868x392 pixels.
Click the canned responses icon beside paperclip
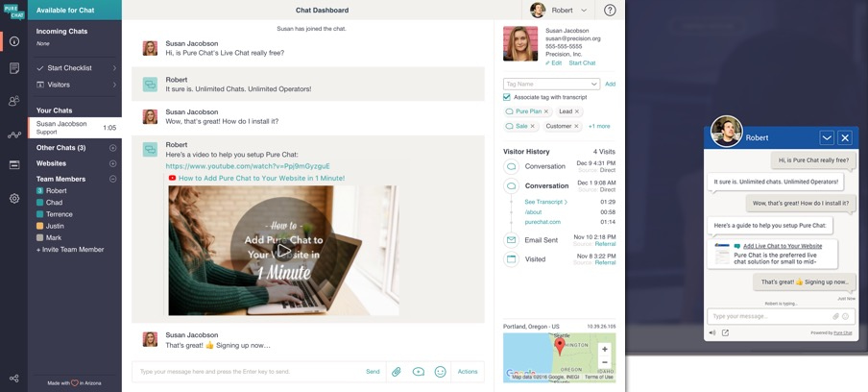pos(419,372)
